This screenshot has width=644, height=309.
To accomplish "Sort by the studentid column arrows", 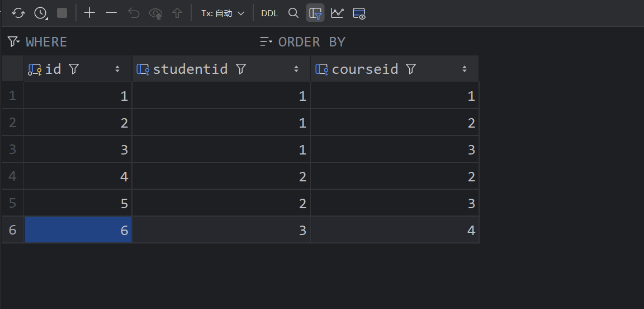I will pyautogui.click(x=296, y=69).
